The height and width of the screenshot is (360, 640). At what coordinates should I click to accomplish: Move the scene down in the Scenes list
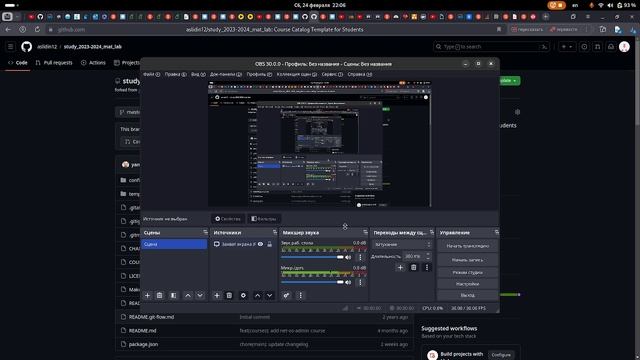(200, 296)
